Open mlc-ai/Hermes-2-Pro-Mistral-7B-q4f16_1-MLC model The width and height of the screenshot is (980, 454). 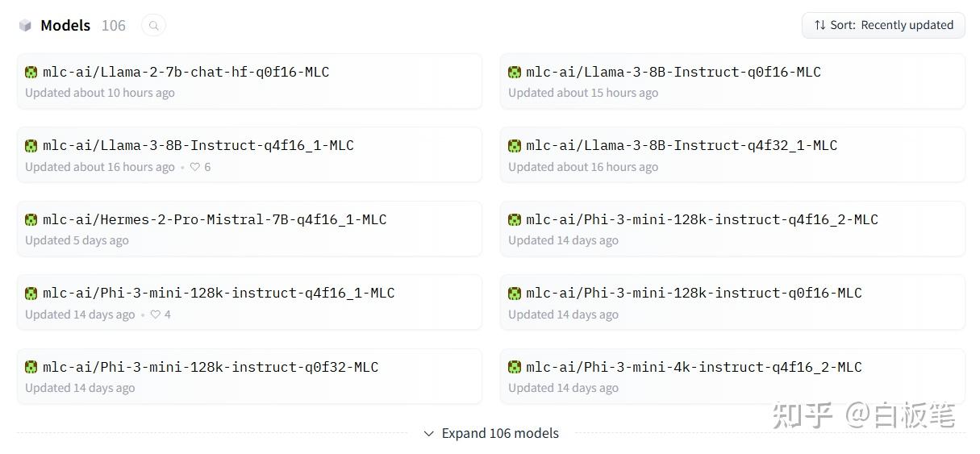(215, 219)
